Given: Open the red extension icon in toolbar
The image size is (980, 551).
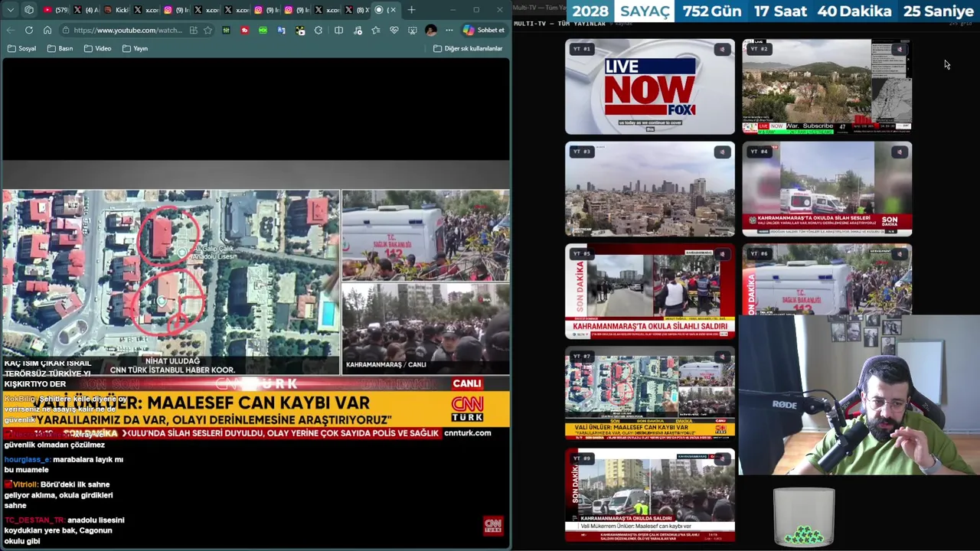Looking at the screenshot, I should 244,30.
